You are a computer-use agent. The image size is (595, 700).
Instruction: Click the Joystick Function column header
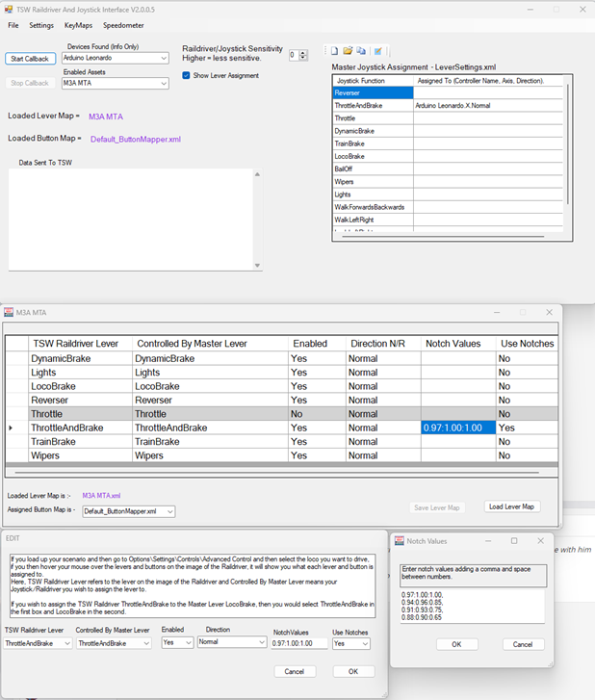(374, 81)
